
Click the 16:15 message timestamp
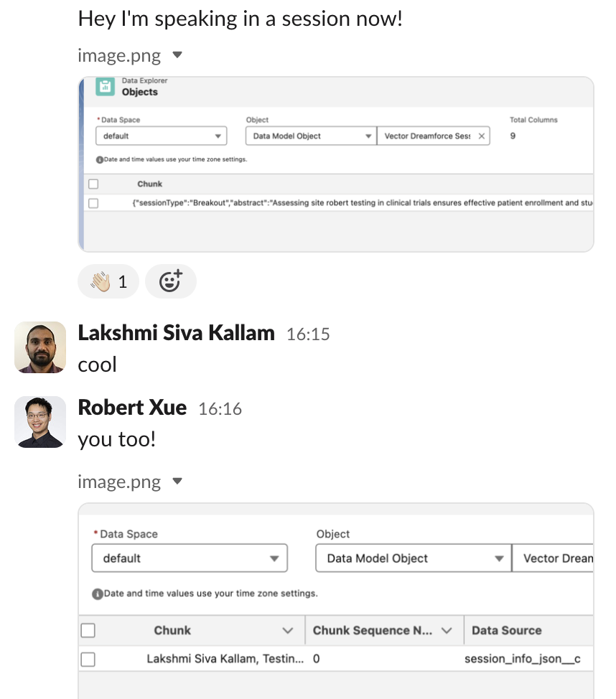click(308, 334)
